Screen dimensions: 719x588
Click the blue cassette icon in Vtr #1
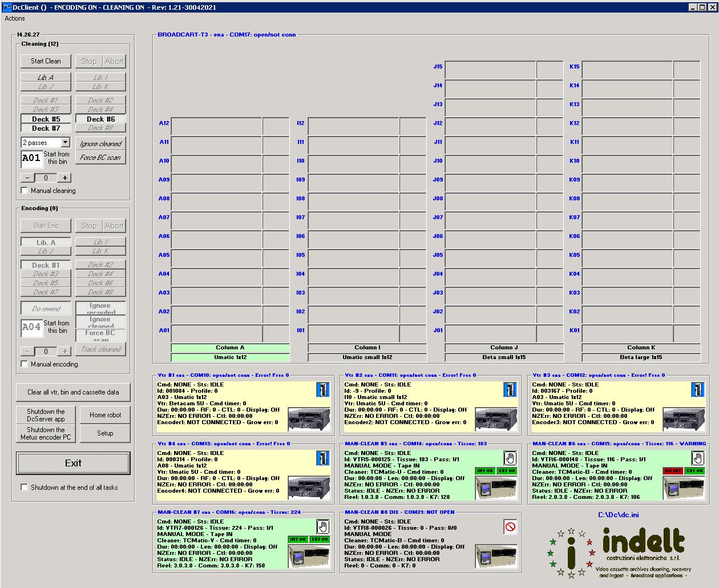click(322, 390)
